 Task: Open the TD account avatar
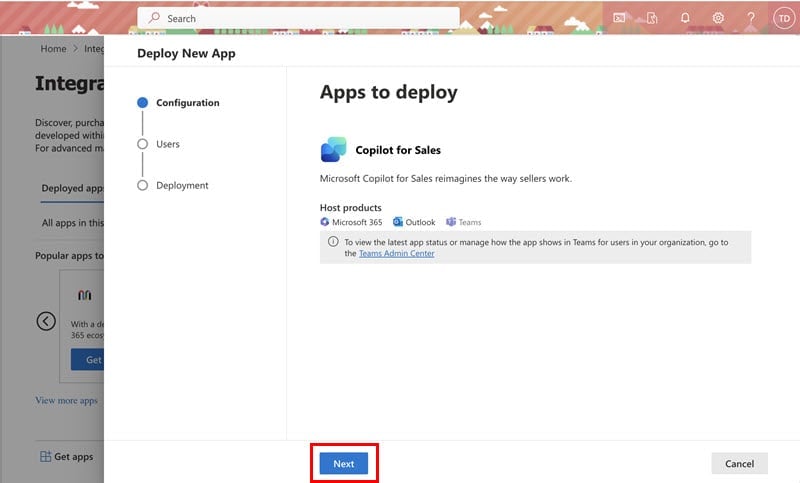click(784, 18)
